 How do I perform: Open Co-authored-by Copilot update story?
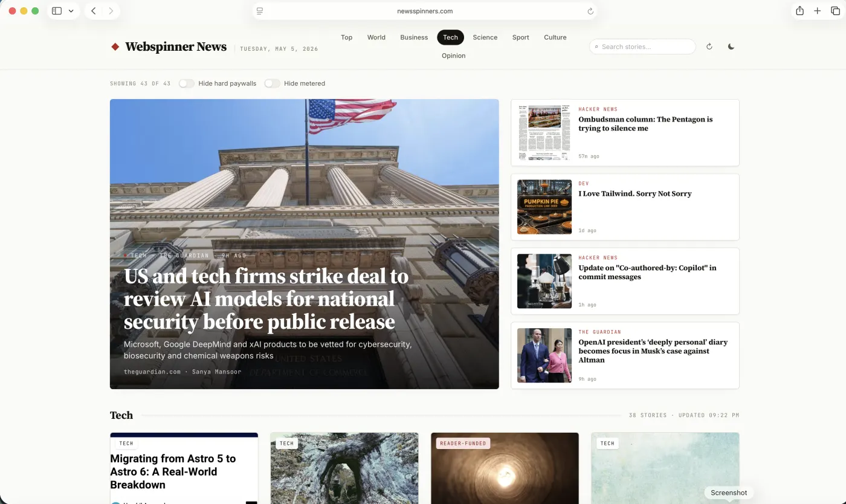pos(647,273)
